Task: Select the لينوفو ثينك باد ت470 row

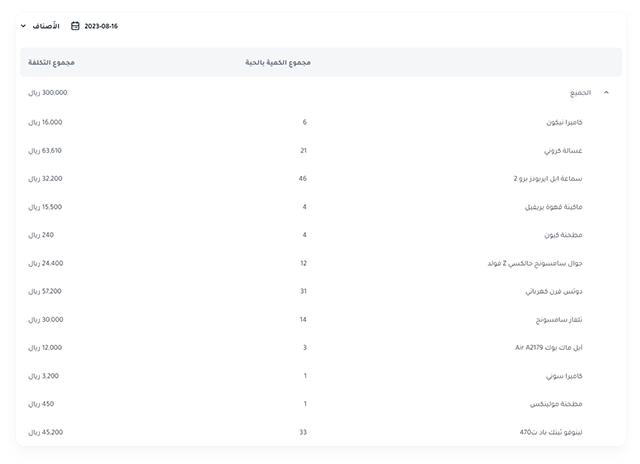Action: 551,432
